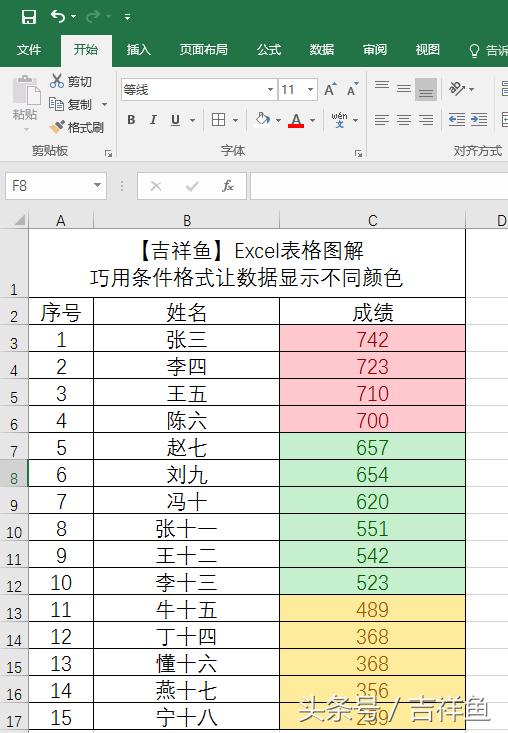Image resolution: width=508 pixels, height=733 pixels.
Task: Open the Customize Quick Access Toolbar arrow
Action: 127,17
